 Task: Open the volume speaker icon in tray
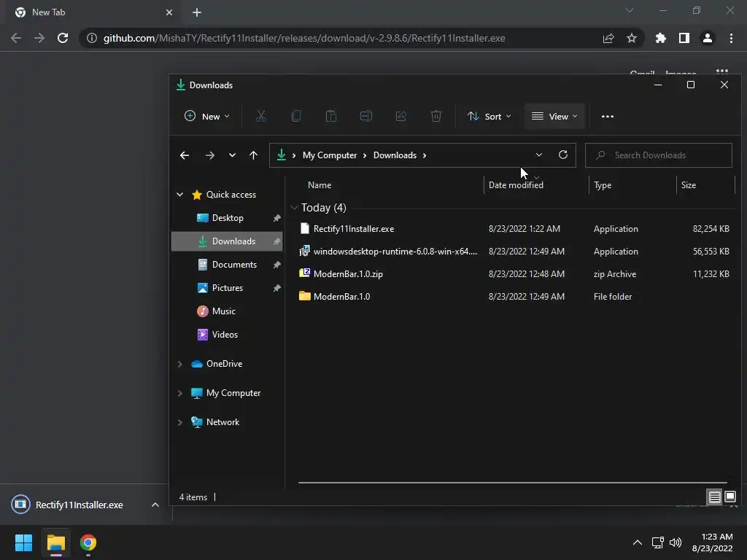point(676,542)
